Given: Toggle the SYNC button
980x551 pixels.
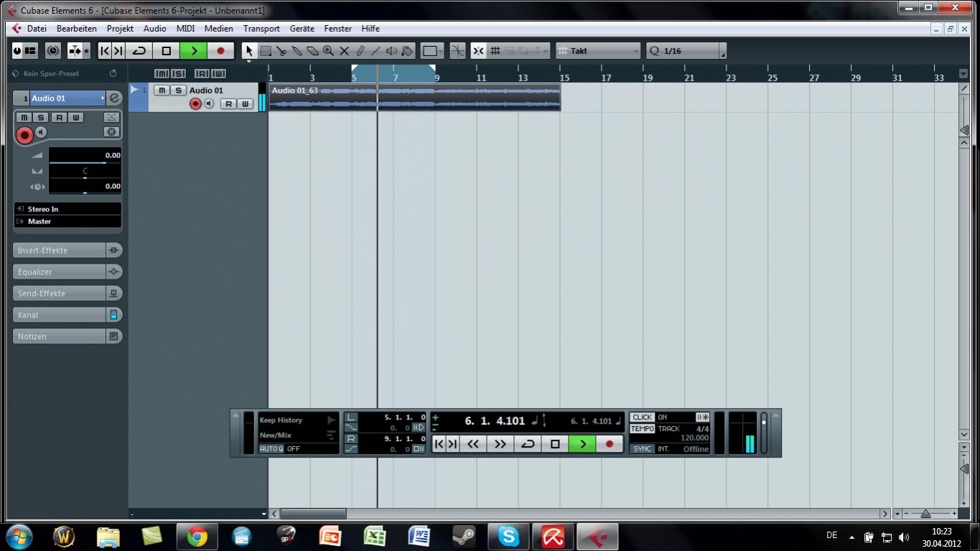Looking at the screenshot, I should coord(643,449).
